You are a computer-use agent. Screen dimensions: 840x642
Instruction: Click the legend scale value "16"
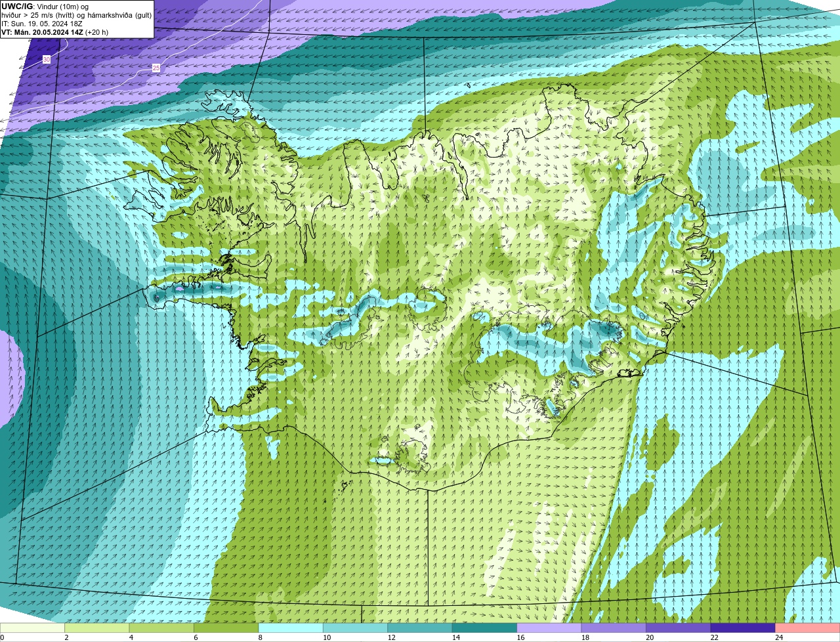[x=520, y=637]
